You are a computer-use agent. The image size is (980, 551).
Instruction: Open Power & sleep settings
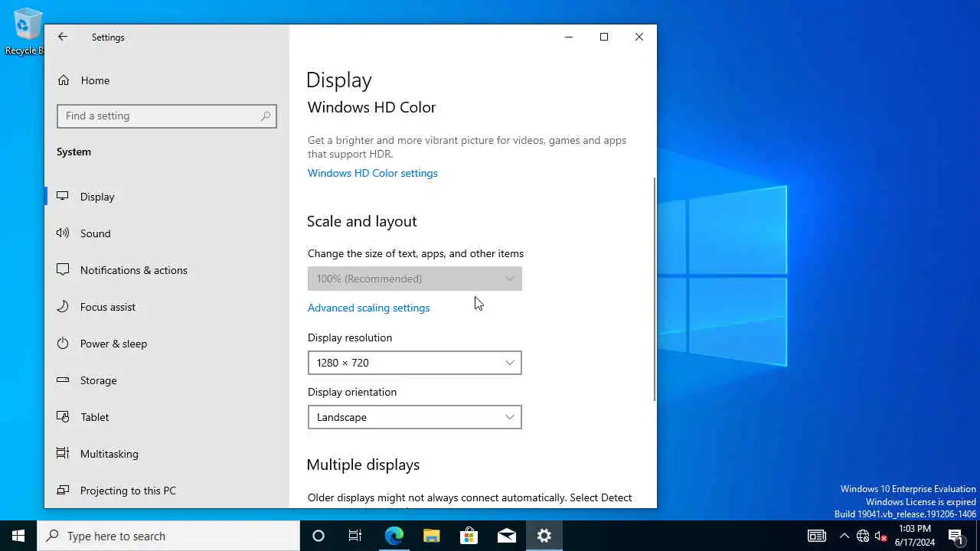pos(166,344)
